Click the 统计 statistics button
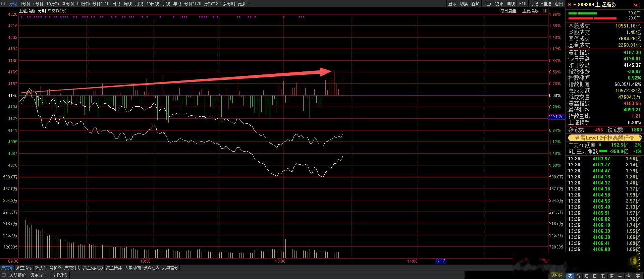This screenshot has height=279, width=644. coord(499,4)
